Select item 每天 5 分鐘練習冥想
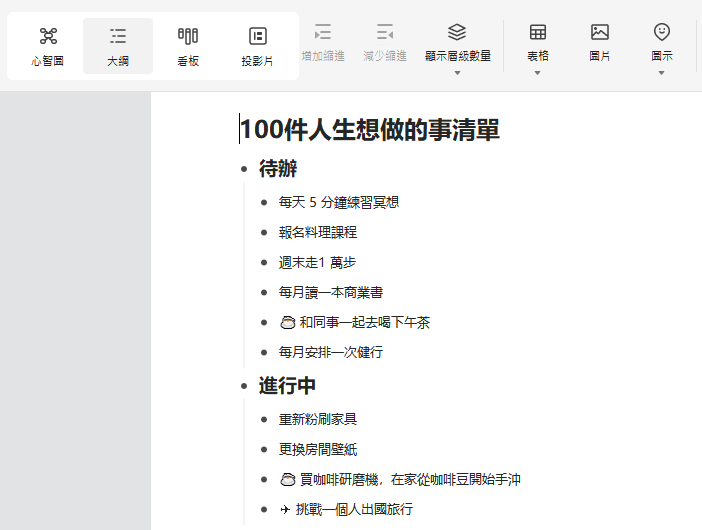Screen dimensions: 702x530 tap(338, 202)
